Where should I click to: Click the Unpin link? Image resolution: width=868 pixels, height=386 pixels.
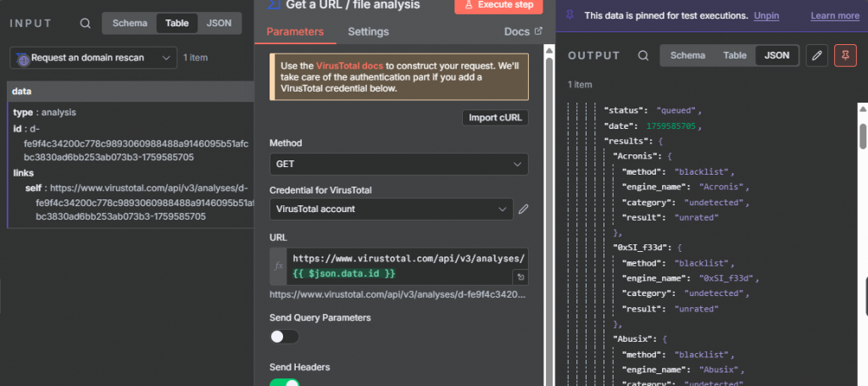point(766,16)
